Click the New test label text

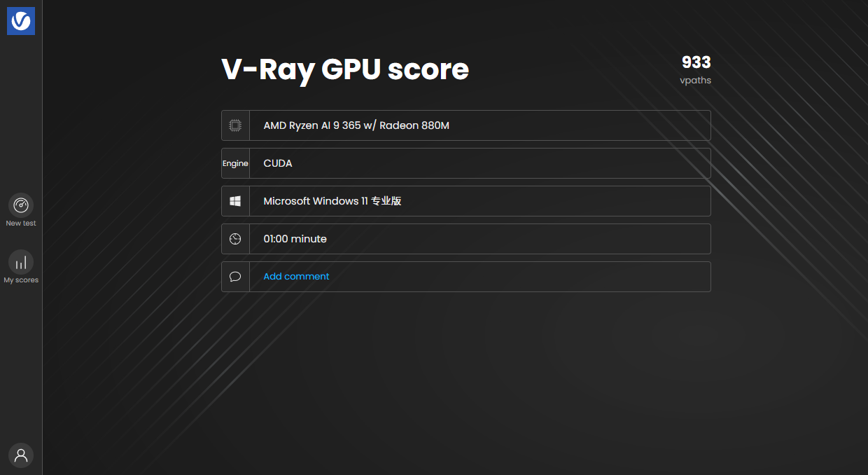[x=21, y=223]
